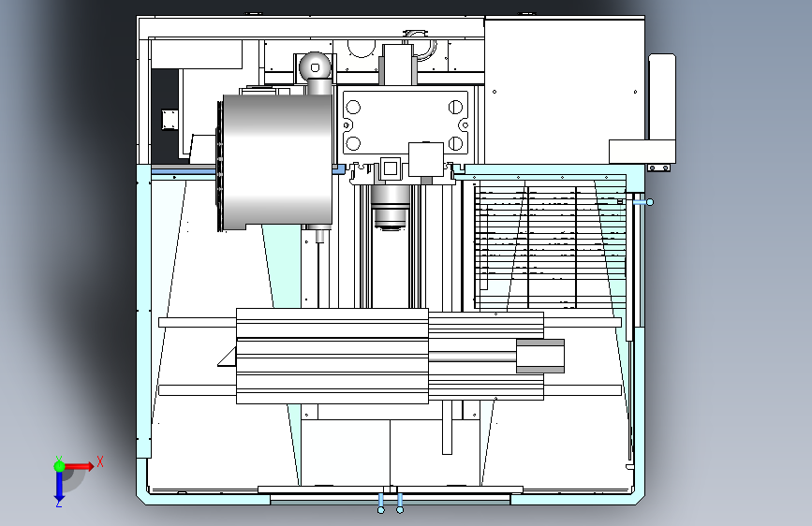Select the right drain pipe at bottom
812x526 pixels.
(x=400, y=504)
